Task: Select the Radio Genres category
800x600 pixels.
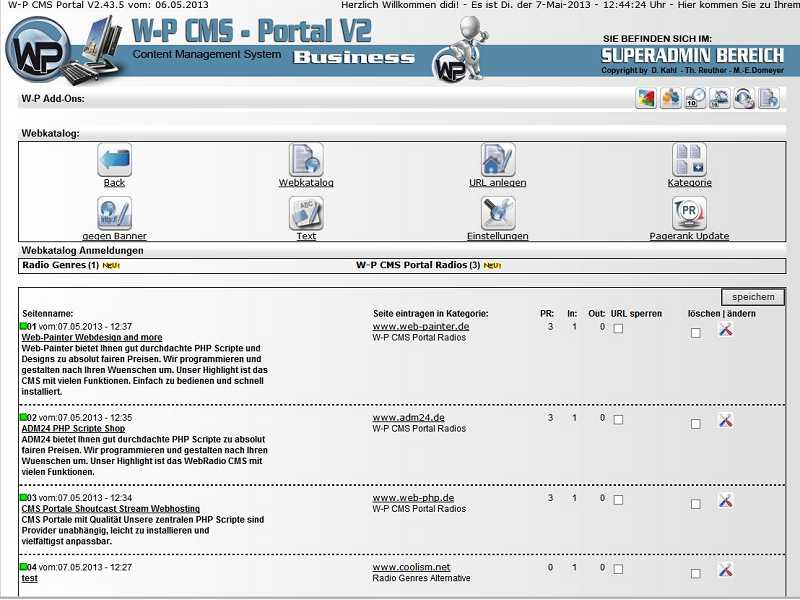Action: (54, 266)
